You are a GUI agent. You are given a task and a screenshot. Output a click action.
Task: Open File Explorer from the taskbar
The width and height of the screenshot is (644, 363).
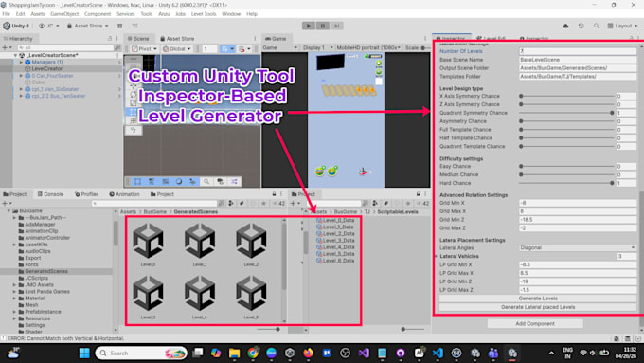[x=234, y=353]
